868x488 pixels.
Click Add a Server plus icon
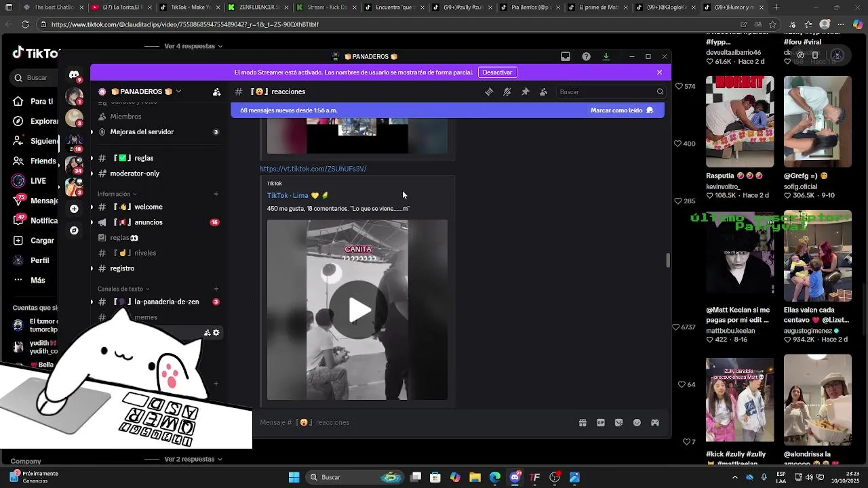coord(74,209)
